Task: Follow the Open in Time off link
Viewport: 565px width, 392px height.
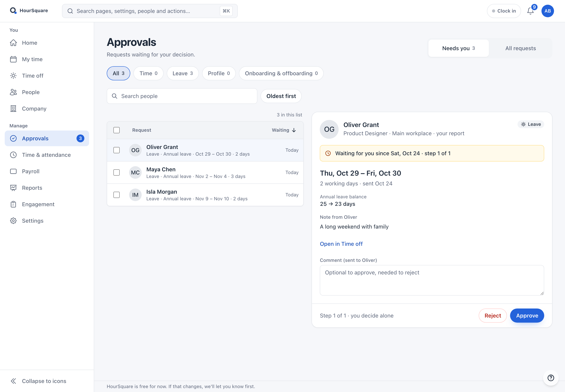Action: (341, 244)
